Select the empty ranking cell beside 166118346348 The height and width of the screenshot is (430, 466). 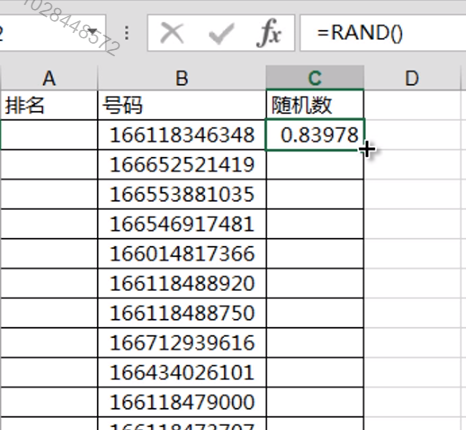click(x=49, y=135)
